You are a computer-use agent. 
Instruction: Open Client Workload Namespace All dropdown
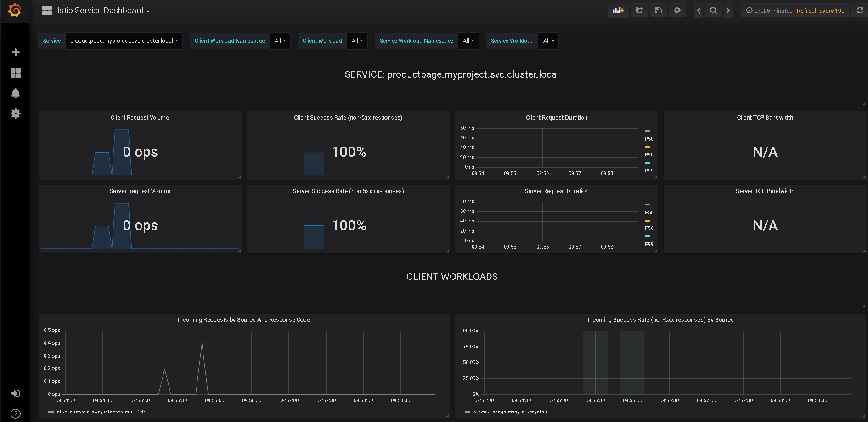pyautogui.click(x=280, y=41)
